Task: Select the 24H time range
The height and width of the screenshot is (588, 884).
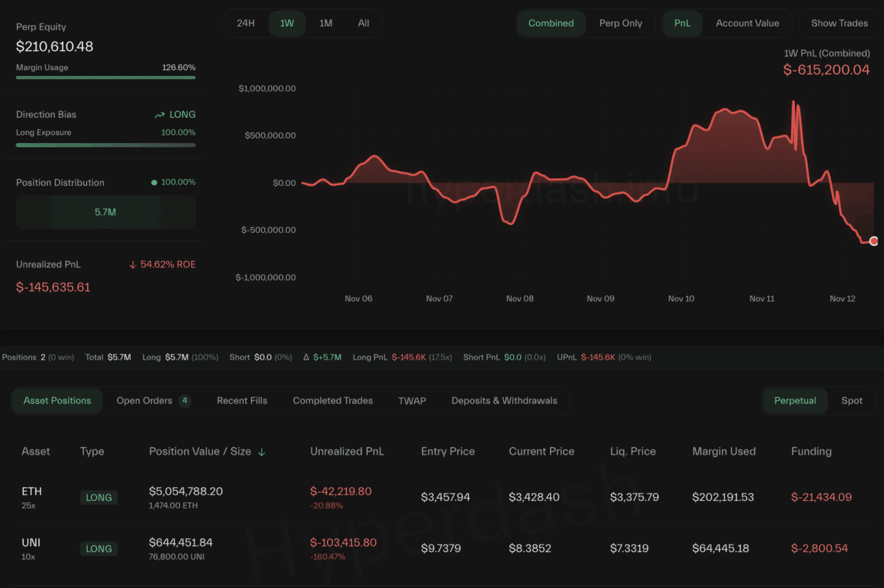Action: tap(246, 23)
